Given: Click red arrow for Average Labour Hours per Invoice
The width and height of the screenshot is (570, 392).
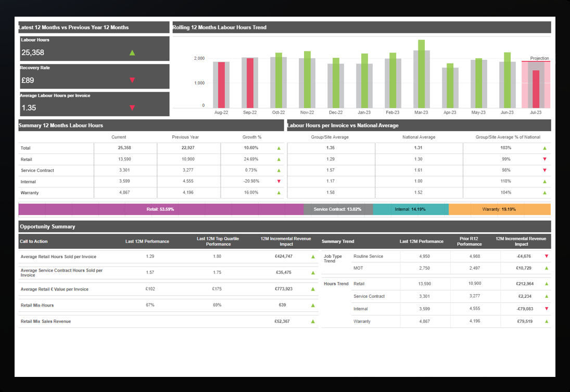Looking at the screenshot, I should [132, 108].
